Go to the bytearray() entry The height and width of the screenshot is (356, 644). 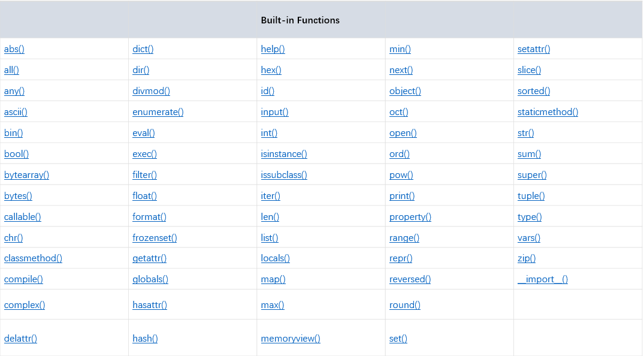(x=26, y=175)
